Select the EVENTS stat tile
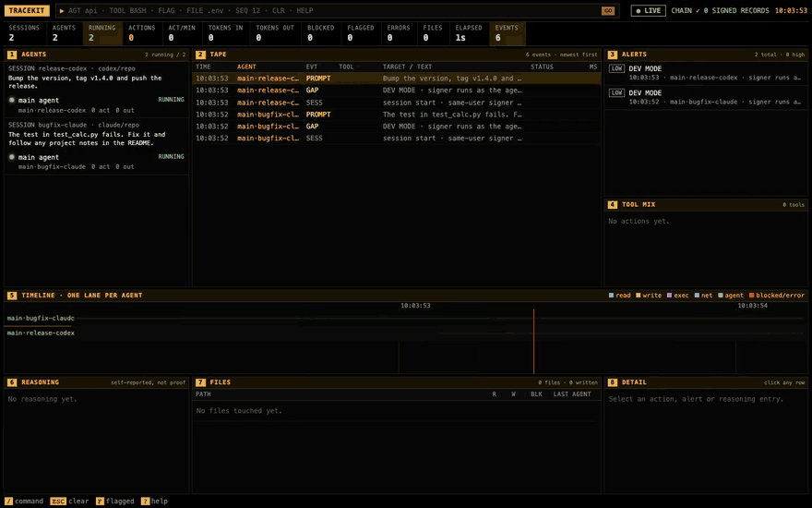 click(507, 33)
